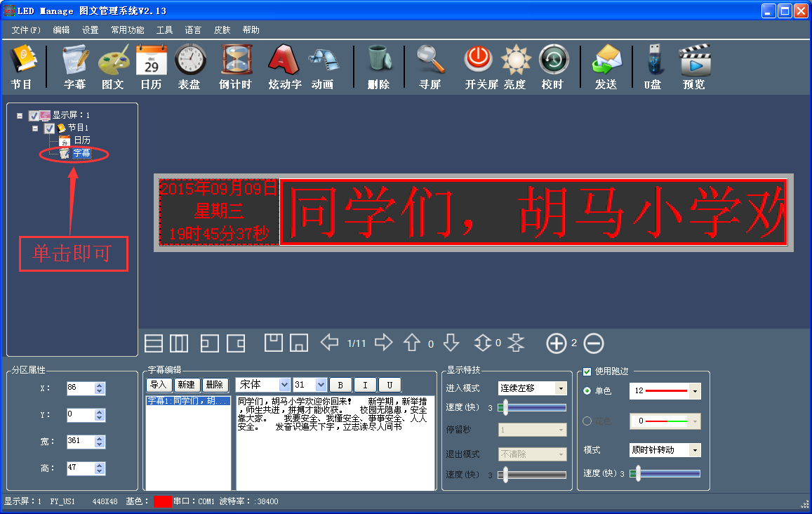Open 寻屏 screen search magnifier
The width and height of the screenshot is (812, 514).
430,61
